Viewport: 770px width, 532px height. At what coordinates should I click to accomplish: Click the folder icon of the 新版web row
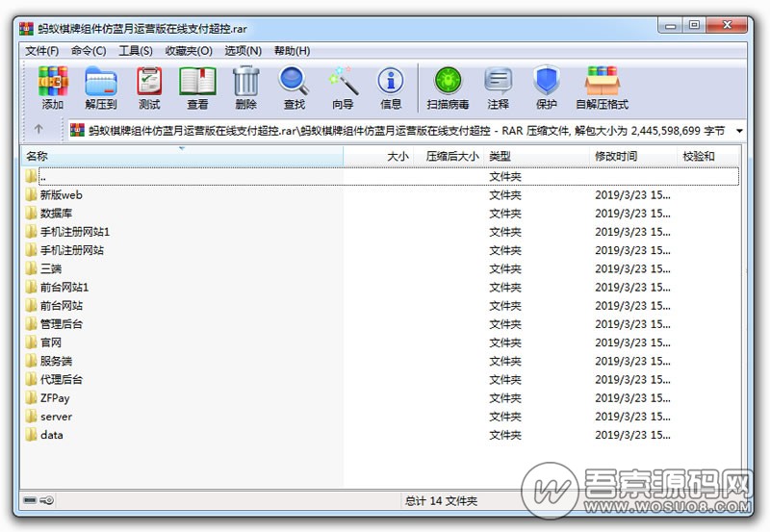pyautogui.click(x=31, y=194)
